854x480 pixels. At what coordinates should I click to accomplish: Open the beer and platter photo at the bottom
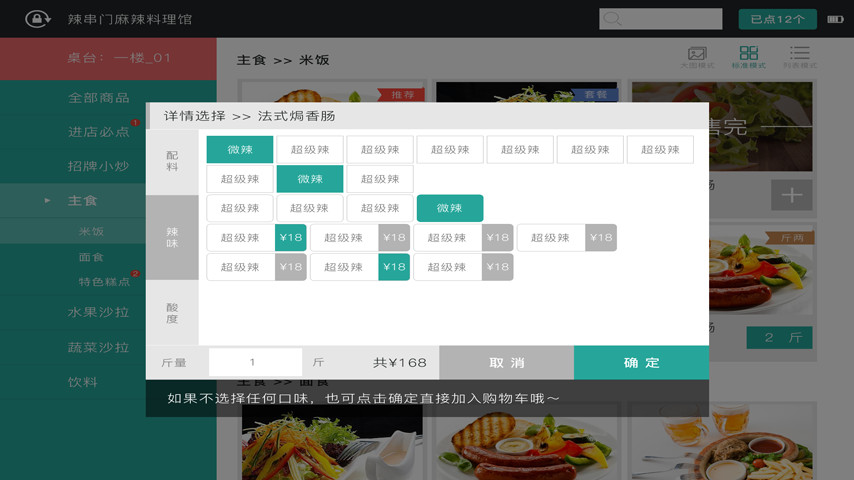pos(722,442)
